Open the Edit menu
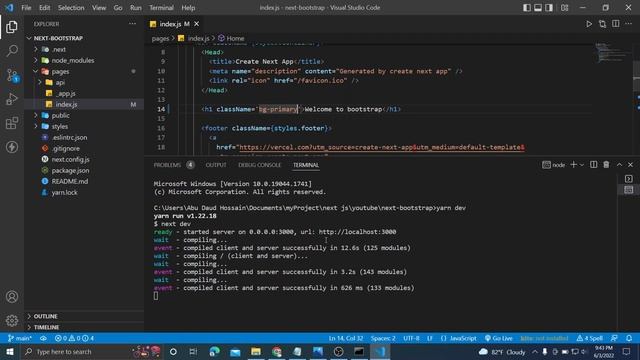The image size is (640, 360). click(x=44, y=8)
